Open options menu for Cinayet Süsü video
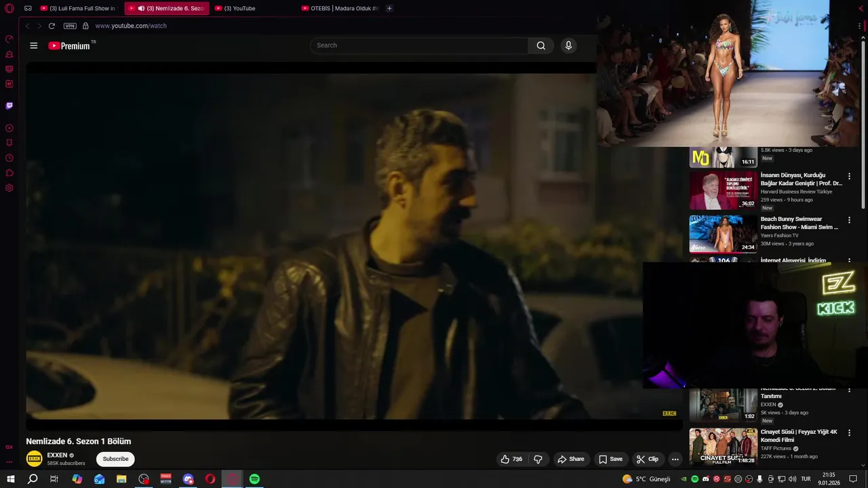Screen dimensions: 868x488 [849, 432]
